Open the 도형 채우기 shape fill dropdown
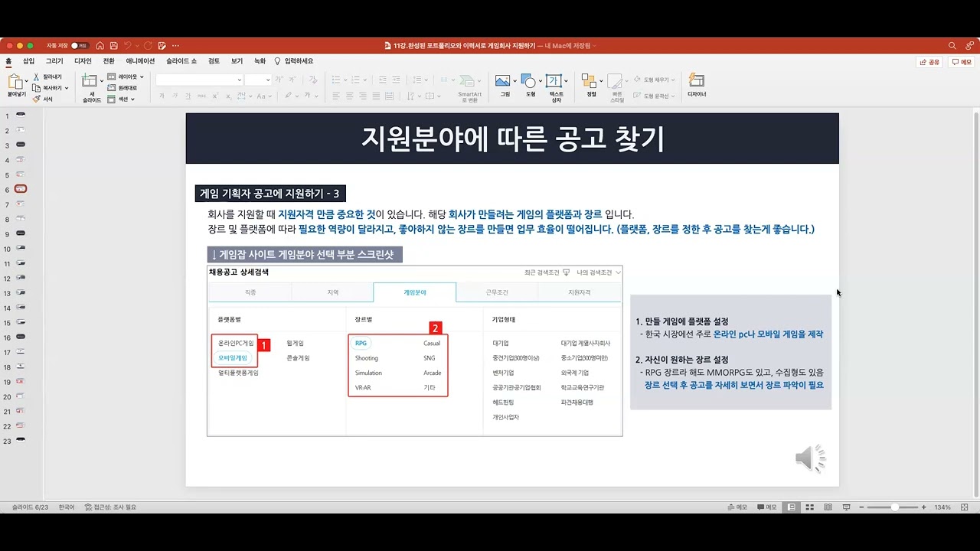This screenshot has width=980, height=551. click(654, 80)
